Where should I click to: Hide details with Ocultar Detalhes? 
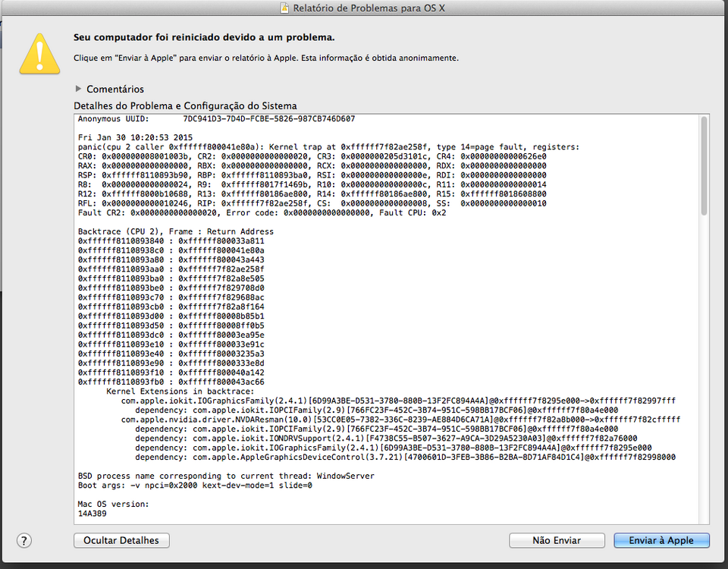tap(121, 540)
